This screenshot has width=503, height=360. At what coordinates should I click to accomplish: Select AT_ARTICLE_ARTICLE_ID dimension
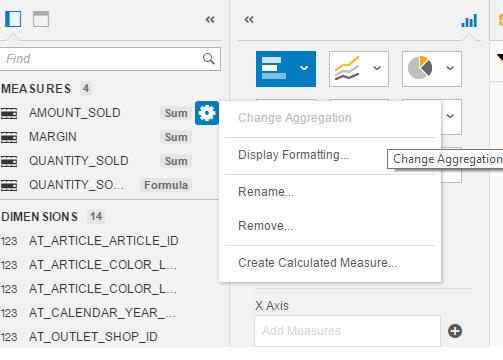click(104, 241)
